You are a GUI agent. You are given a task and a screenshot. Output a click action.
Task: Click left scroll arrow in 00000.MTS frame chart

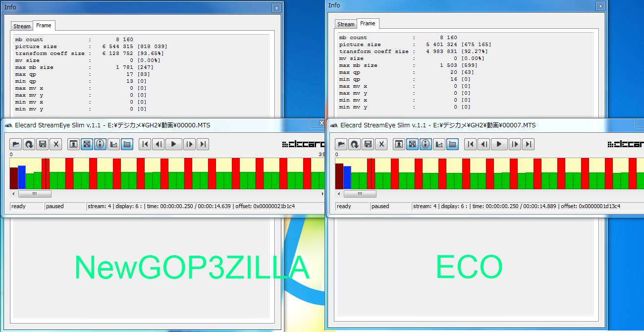[x=13, y=194]
